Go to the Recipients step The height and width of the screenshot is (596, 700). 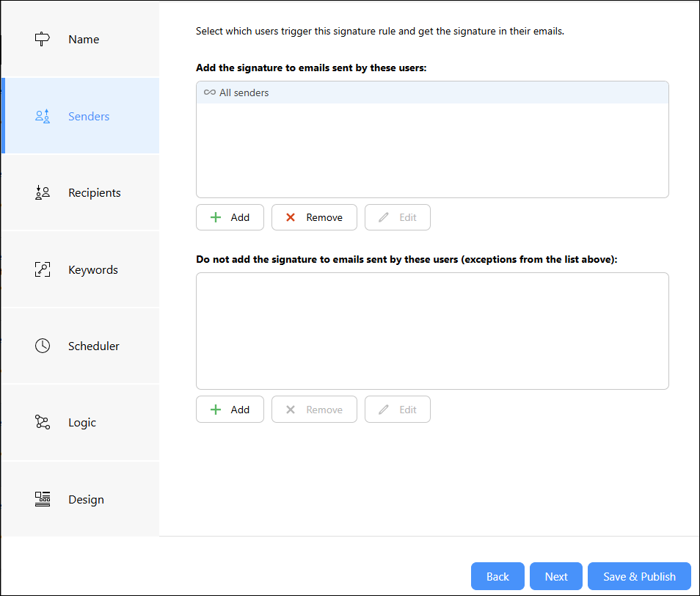81,192
